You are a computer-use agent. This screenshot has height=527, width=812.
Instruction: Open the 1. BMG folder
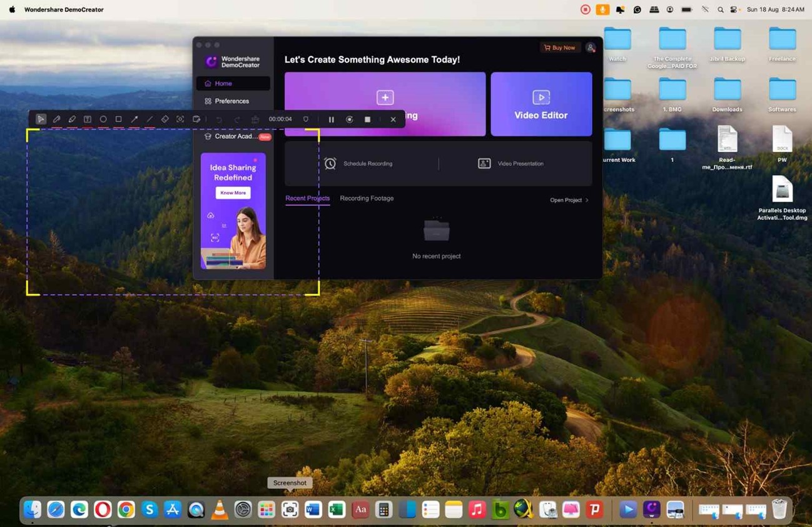click(672, 94)
